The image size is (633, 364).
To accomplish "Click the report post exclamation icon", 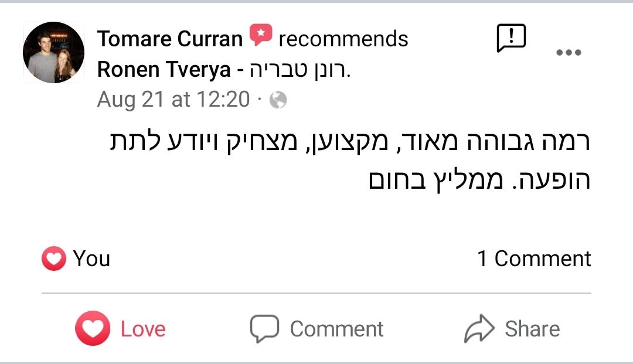I will coord(511,39).
